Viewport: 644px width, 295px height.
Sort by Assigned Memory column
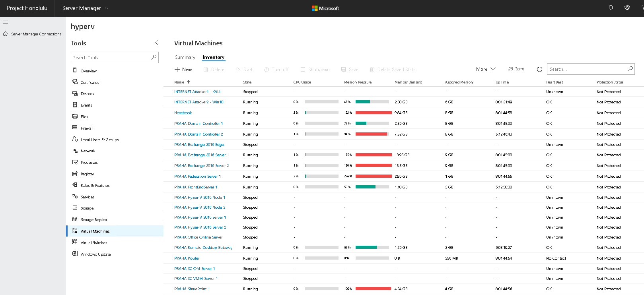[x=459, y=82]
